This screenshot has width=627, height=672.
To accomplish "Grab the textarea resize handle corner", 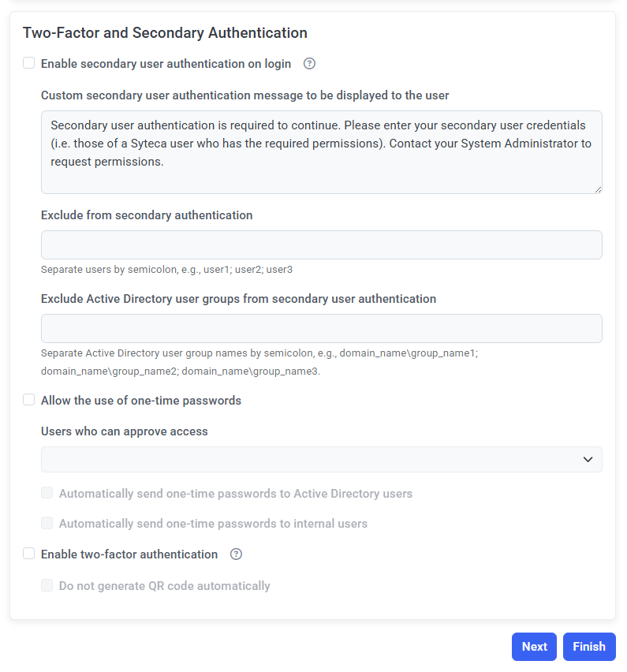I will click(598, 189).
